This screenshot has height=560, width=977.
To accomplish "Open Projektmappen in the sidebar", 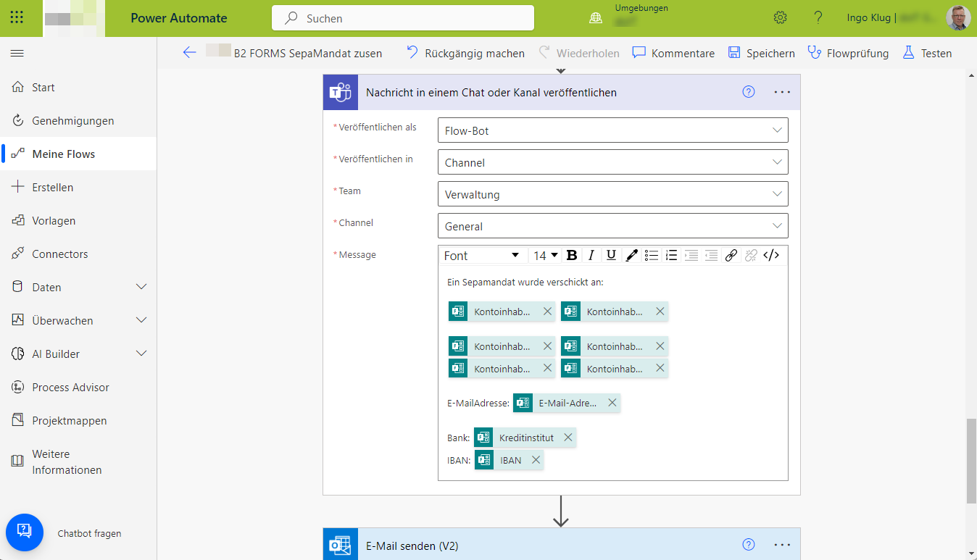I will pyautogui.click(x=78, y=420).
